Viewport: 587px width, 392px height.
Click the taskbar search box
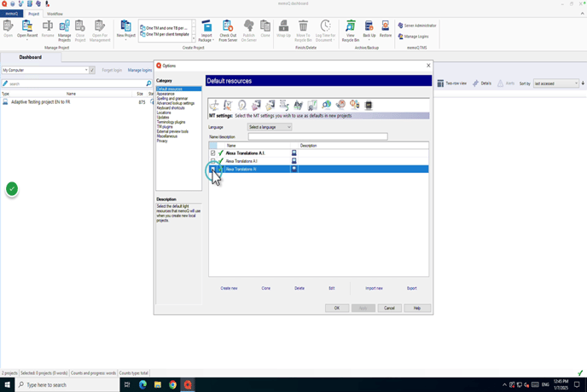coord(67,384)
